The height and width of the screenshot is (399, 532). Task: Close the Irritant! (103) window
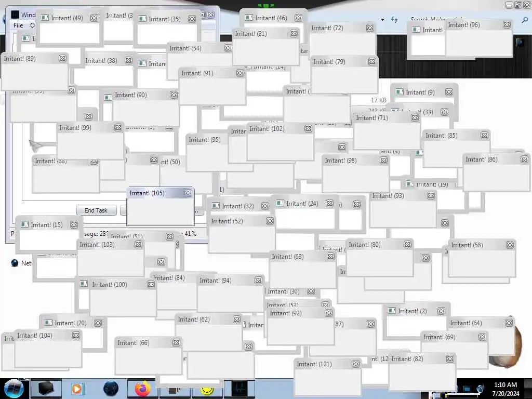tap(138, 244)
